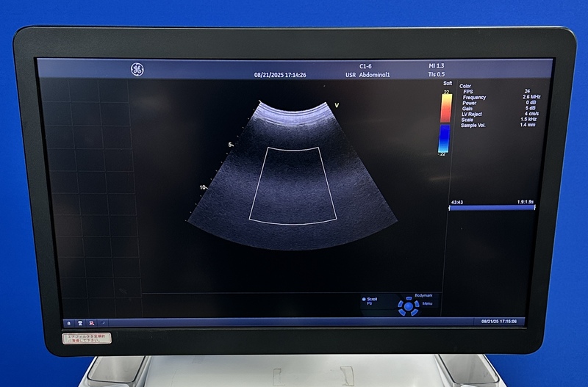Click the first icon in the bottom status bar
The width and height of the screenshot is (588, 387).
click(x=70, y=322)
